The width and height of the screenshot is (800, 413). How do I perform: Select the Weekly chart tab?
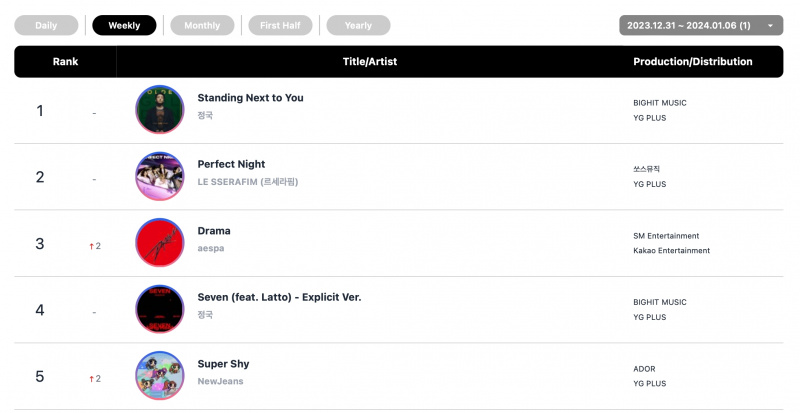click(124, 26)
